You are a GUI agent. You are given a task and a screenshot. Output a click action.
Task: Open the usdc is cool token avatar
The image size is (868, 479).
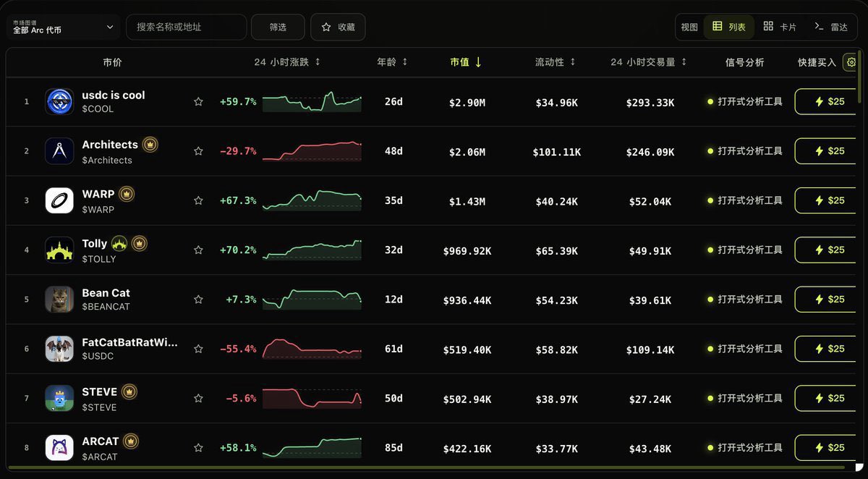(59, 102)
